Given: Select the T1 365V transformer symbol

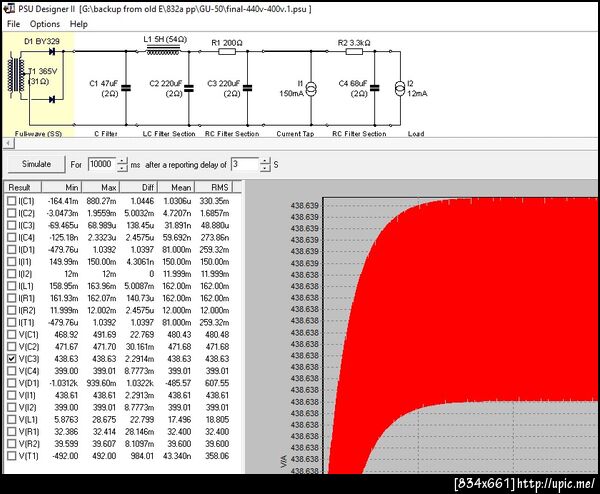Looking at the screenshot, I should pos(16,77).
